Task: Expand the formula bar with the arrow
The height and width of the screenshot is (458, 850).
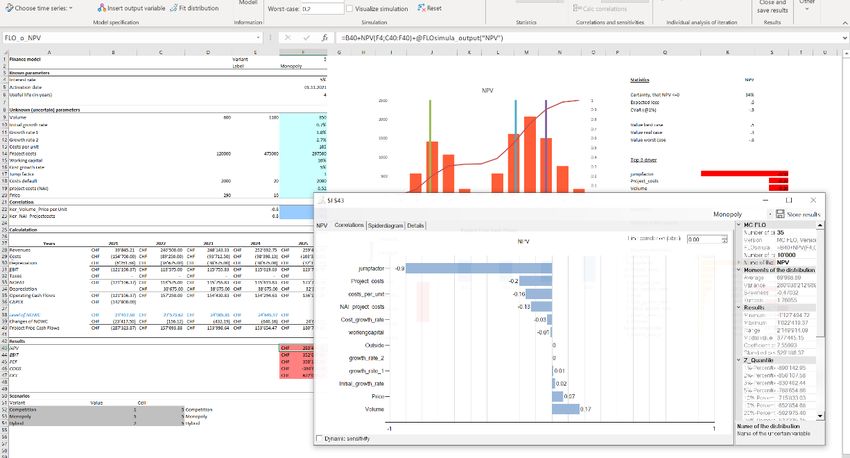Action: [845, 38]
